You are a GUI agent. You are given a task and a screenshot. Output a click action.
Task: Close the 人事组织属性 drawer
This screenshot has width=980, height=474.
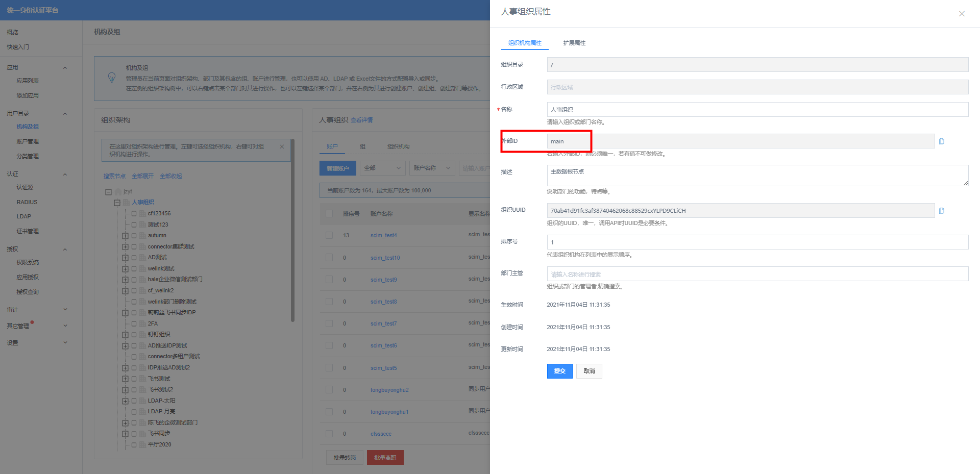click(962, 14)
